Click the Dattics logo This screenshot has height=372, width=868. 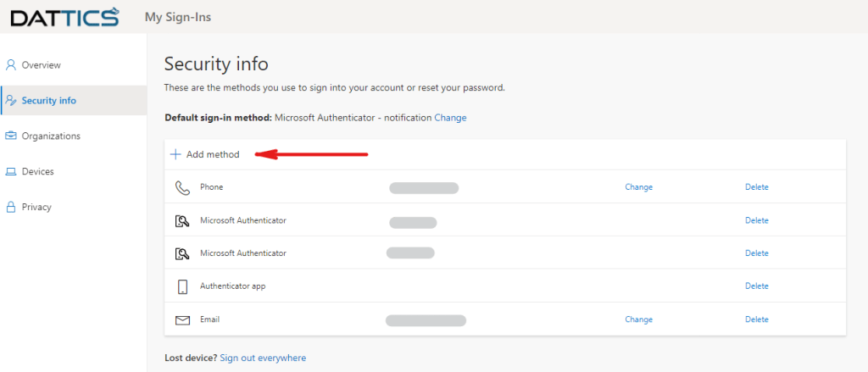point(64,16)
